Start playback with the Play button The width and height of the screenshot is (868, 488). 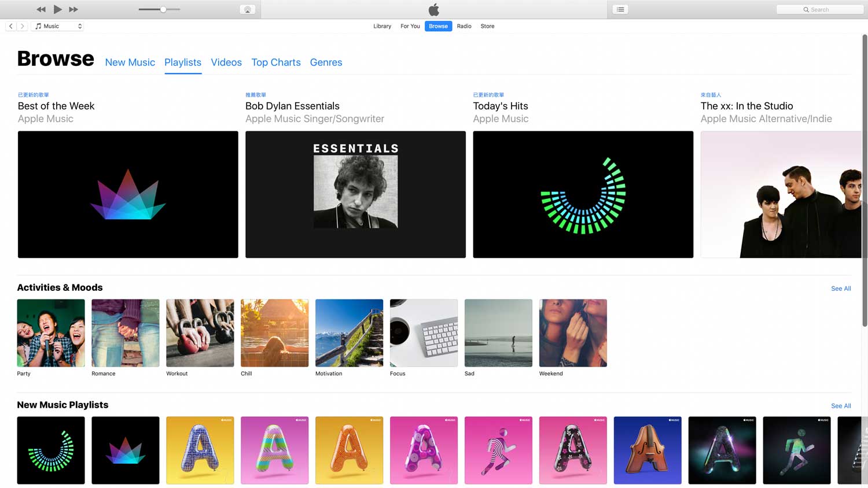click(57, 9)
